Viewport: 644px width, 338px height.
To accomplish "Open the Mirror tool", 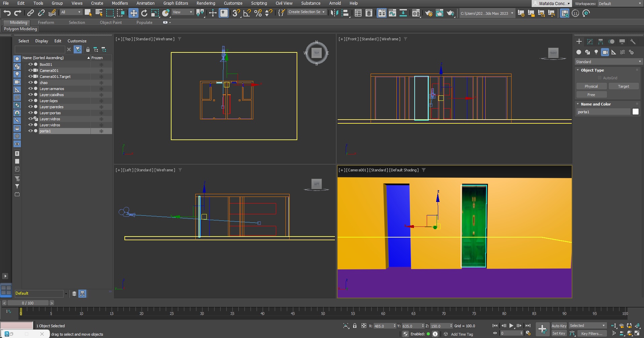I will pyautogui.click(x=334, y=13).
